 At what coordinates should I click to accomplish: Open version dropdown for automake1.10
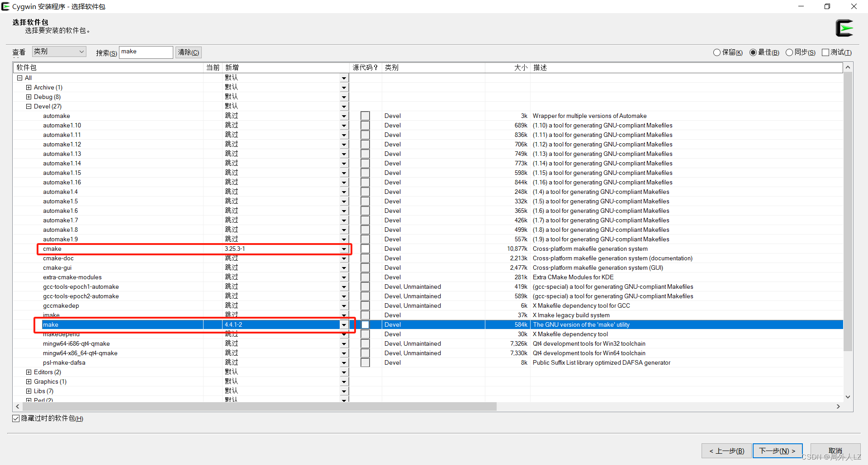coord(344,126)
